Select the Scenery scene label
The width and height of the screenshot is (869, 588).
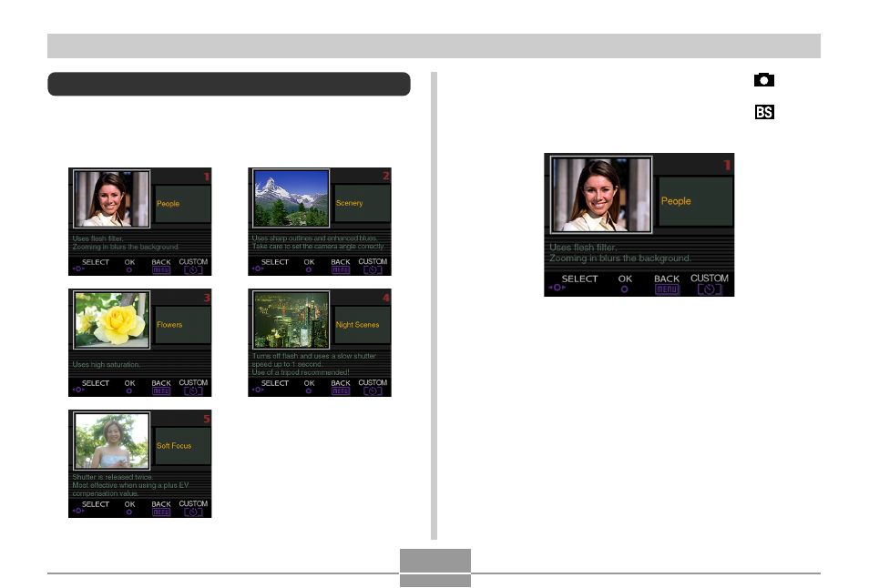[349, 203]
